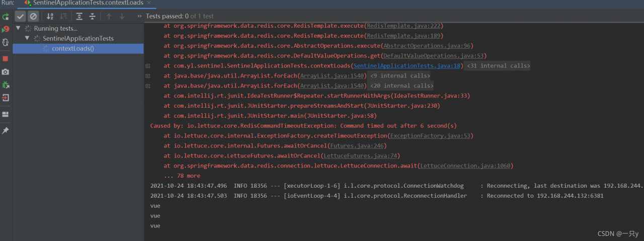Click the <31 internal calls> folded label
The image size is (644, 241).
498,66
